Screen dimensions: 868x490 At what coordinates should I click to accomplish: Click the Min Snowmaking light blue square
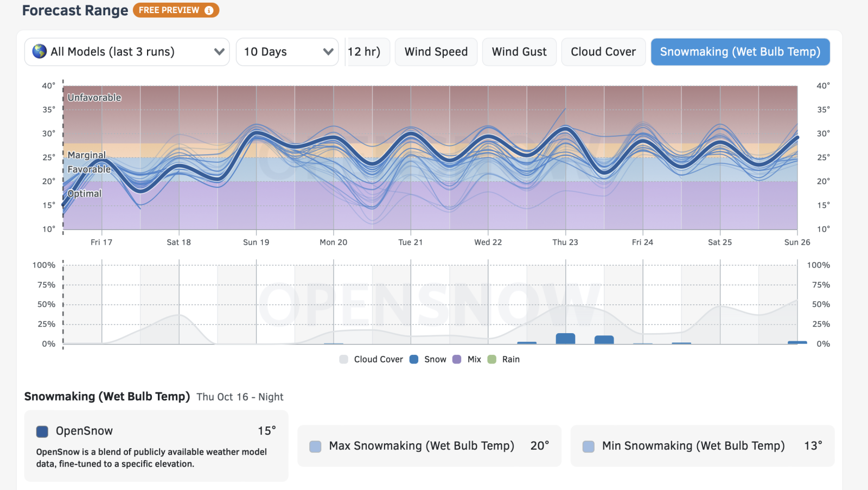click(x=588, y=447)
